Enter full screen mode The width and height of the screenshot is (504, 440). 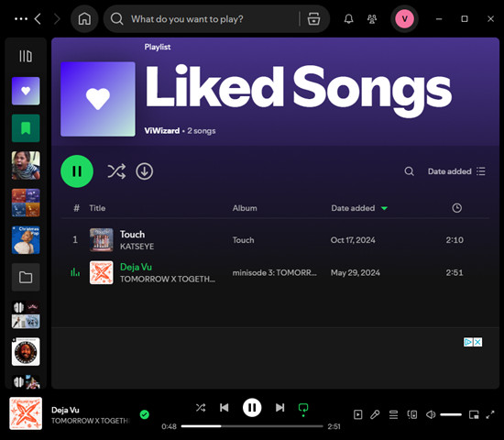(x=490, y=414)
